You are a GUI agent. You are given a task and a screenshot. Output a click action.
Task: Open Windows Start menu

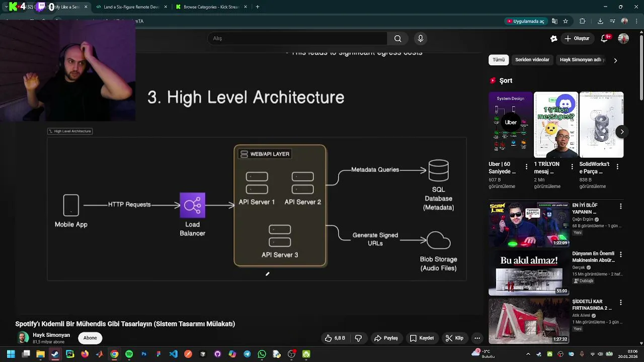pos(11,354)
